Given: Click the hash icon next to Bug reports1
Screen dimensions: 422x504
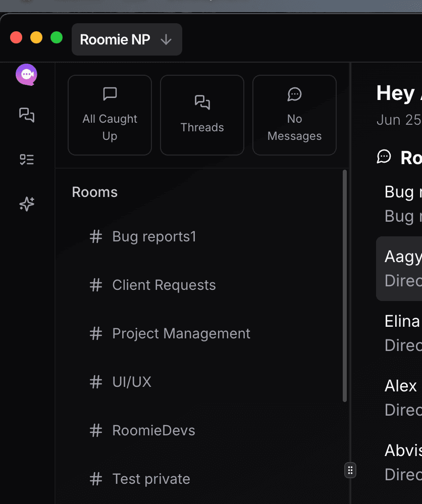Looking at the screenshot, I should (x=96, y=236).
